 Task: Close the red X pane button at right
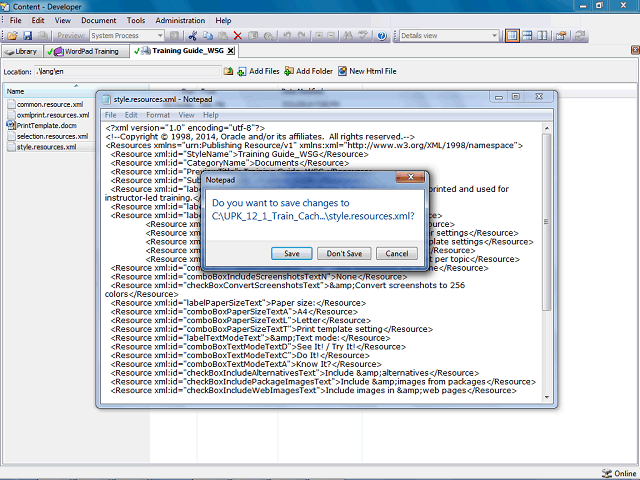coord(635,50)
